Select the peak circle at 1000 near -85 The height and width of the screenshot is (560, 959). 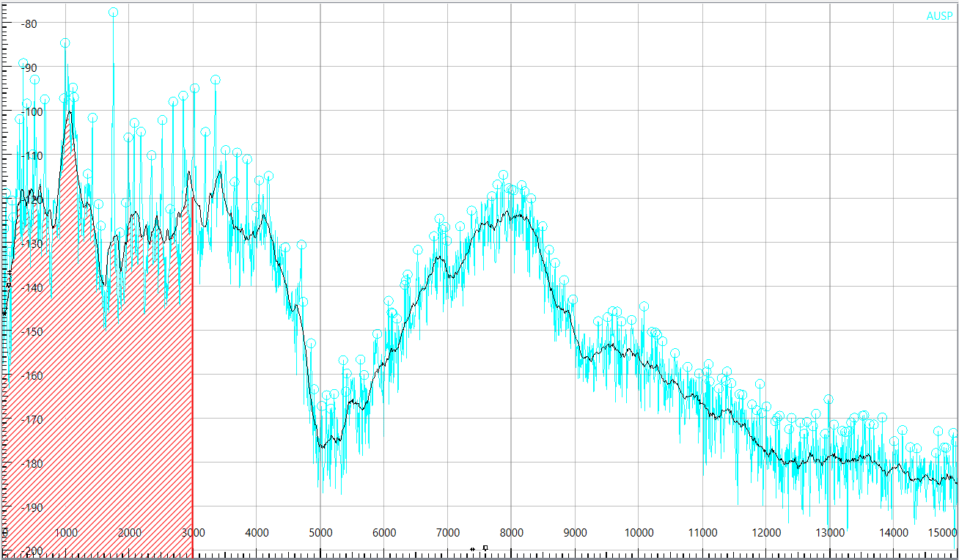pos(65,43)
